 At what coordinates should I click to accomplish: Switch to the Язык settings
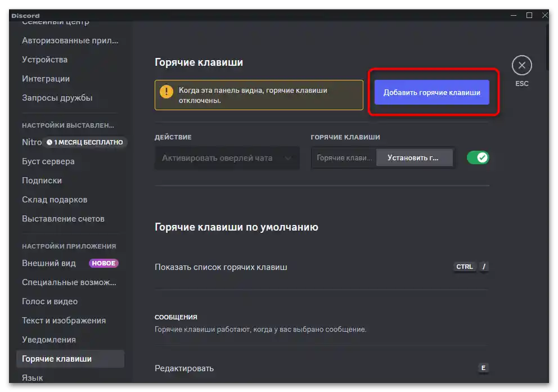tap(32, 378)
